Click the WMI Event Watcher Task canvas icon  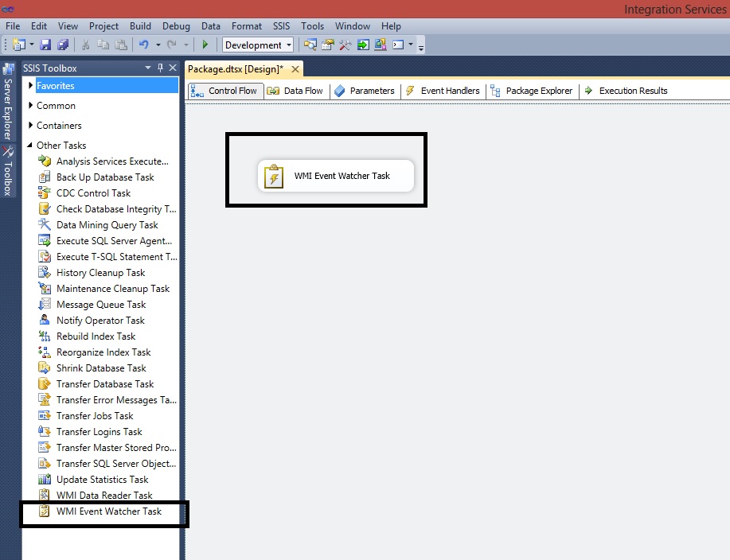click(274, 177)
